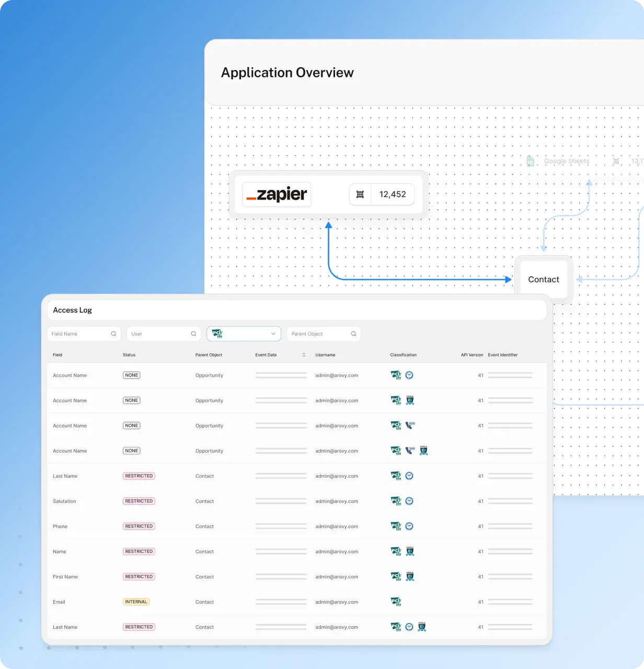644x669 pixels.
Task: Click the Application Overview heading
Action: (x=287, y=73)
